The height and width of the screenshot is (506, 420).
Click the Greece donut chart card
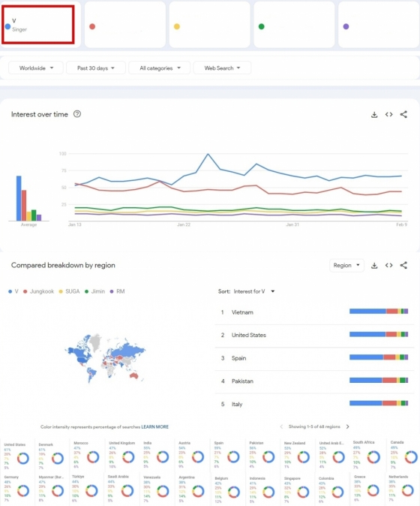[368, 489]
